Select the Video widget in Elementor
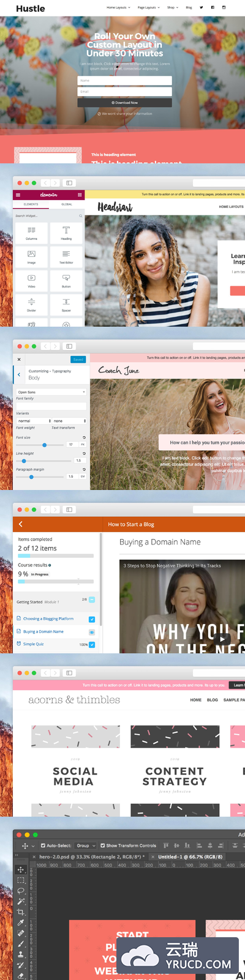245x980 pixels. pos(31,280)
